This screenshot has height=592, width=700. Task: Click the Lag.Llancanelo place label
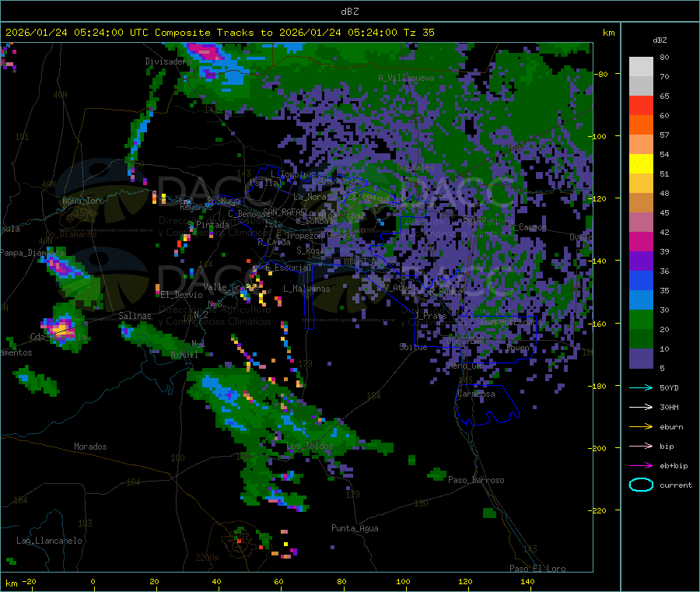click(x=50, y=541)
